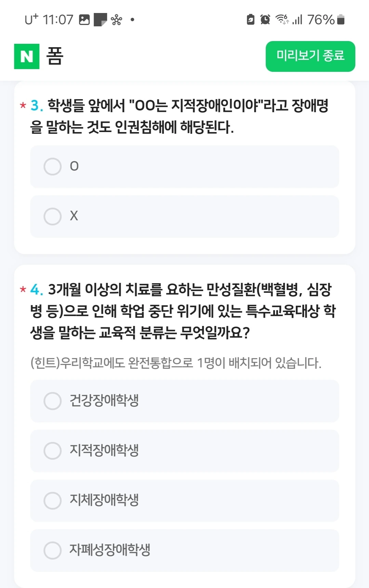Tap the 미리보기 종료 button
Screen dimensions: 369x588
(310, 56)
